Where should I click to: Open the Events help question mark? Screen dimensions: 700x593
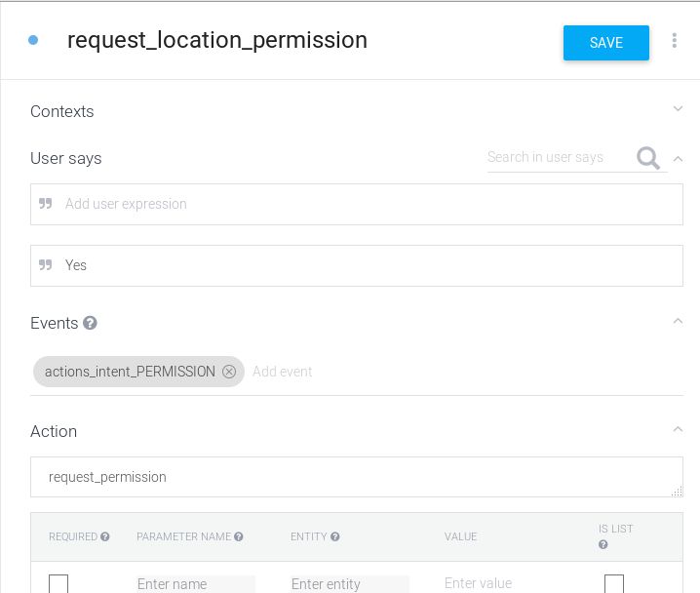tap(90, 323)
